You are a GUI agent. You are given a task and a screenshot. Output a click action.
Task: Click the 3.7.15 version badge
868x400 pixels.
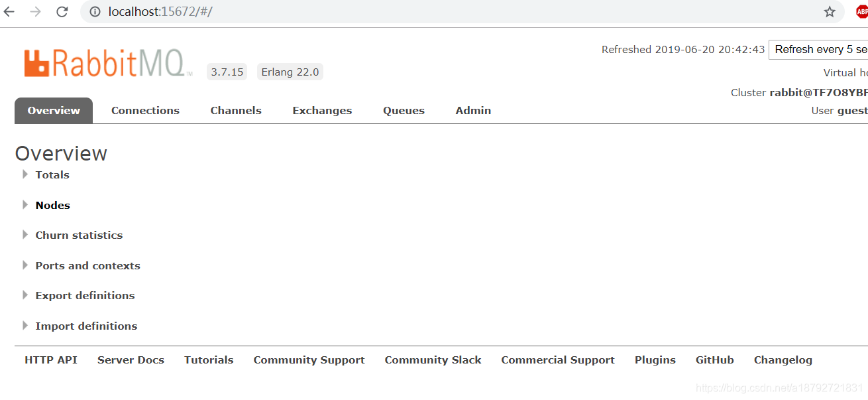[x=227, y=72]
